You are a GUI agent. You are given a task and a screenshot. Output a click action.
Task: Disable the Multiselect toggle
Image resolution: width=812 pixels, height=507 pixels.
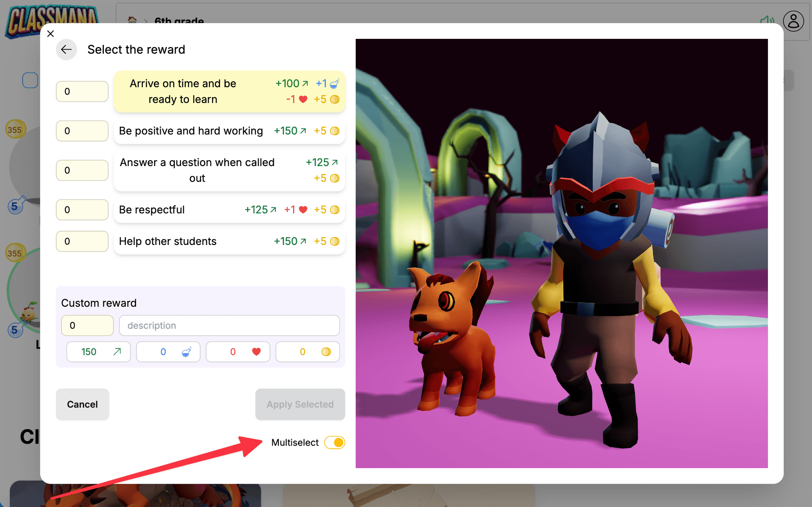click(335, 442)
